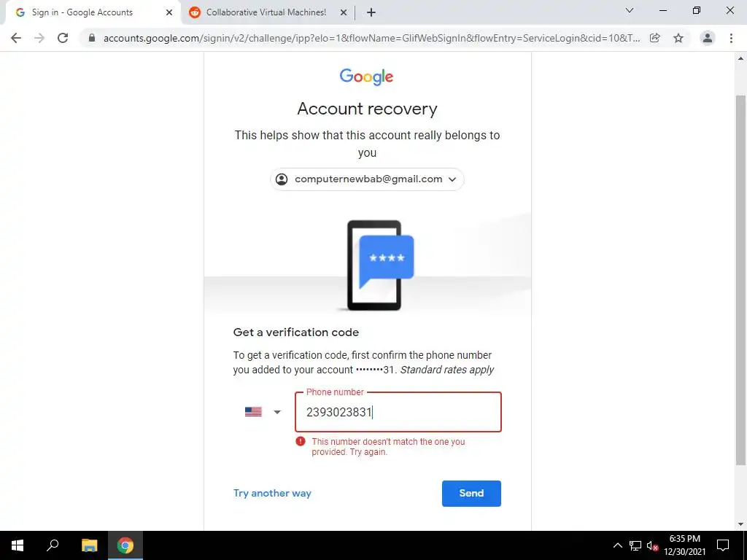
Task: Open the tab search chevron in title bar
Action: [630, 10]
